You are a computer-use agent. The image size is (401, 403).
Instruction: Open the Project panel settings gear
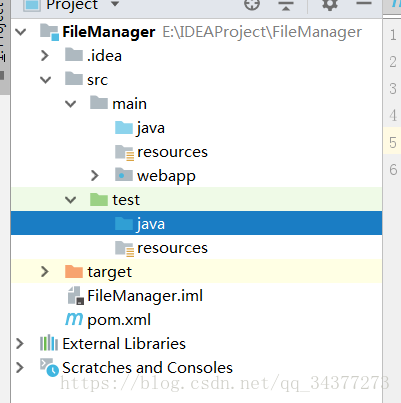click(330, 5)
